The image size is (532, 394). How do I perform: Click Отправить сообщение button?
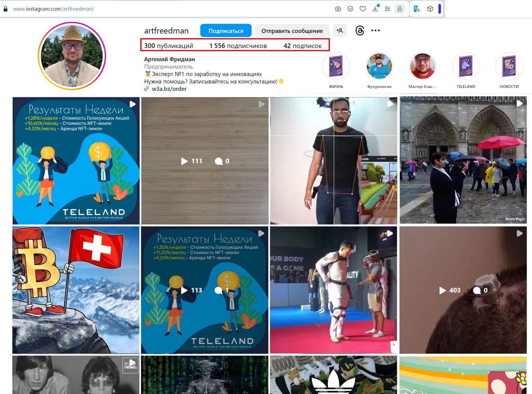292,31
